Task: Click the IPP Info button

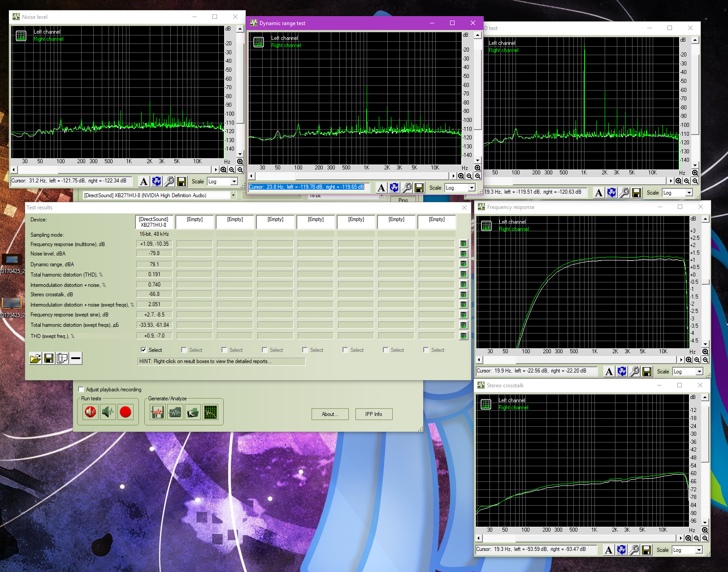Action: 373,414
